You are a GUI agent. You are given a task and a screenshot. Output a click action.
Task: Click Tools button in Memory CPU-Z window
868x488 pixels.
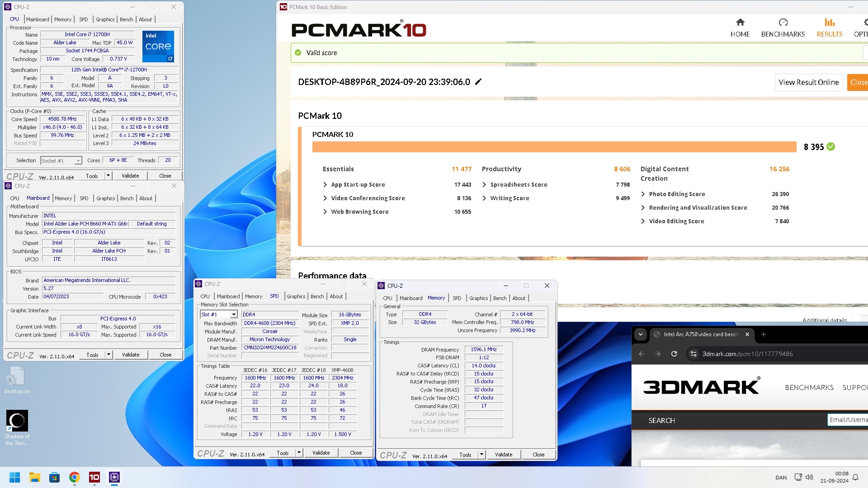click(465, 455)
